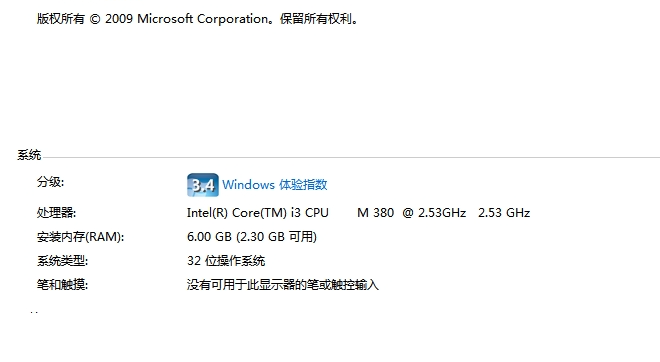660x362 pixels.
Task: Click the 版权所有 © 2009 copyright text
Action: (x=85, y=19)
